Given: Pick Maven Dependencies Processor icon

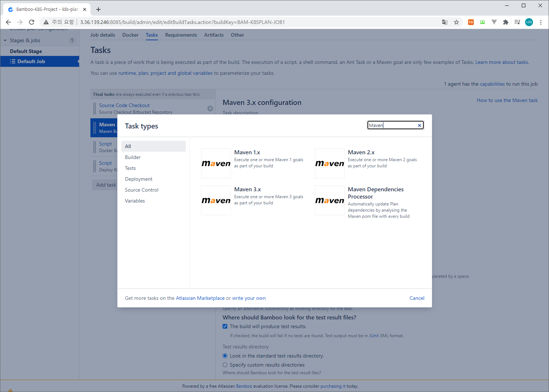Looking at the screenshot, I should 330,200.
